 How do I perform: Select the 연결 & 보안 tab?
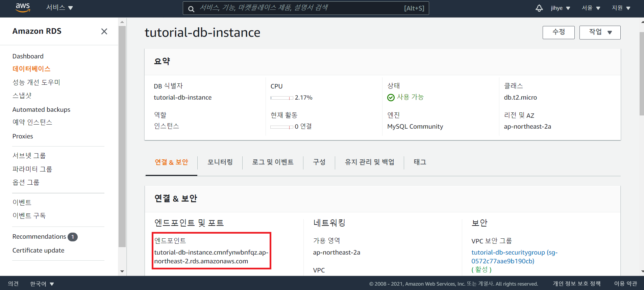tap(171, 162)
